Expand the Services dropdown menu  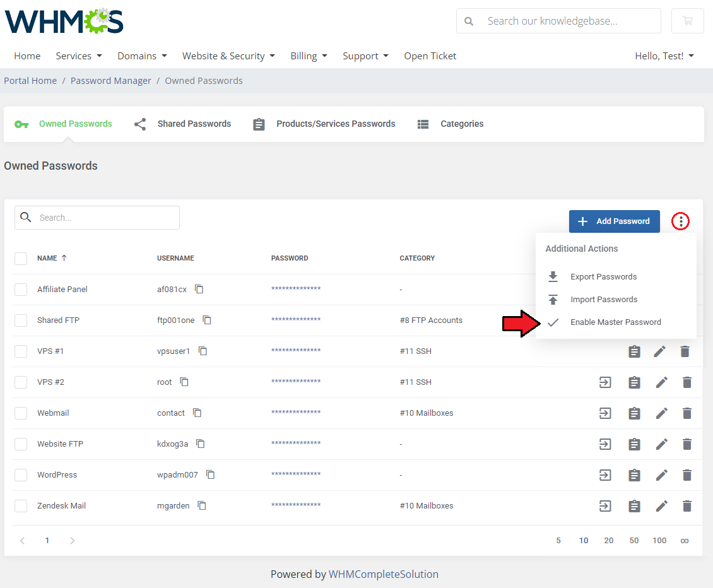[x=79, y=56]
